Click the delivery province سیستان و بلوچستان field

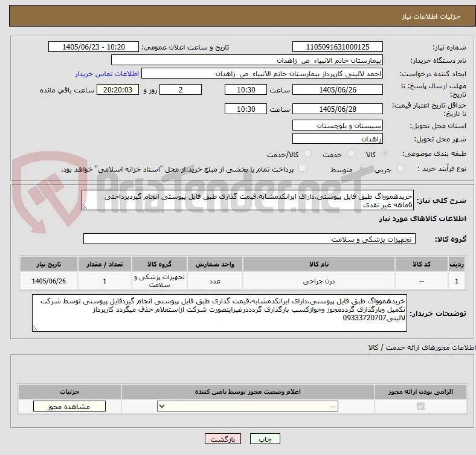click(337, 125)
